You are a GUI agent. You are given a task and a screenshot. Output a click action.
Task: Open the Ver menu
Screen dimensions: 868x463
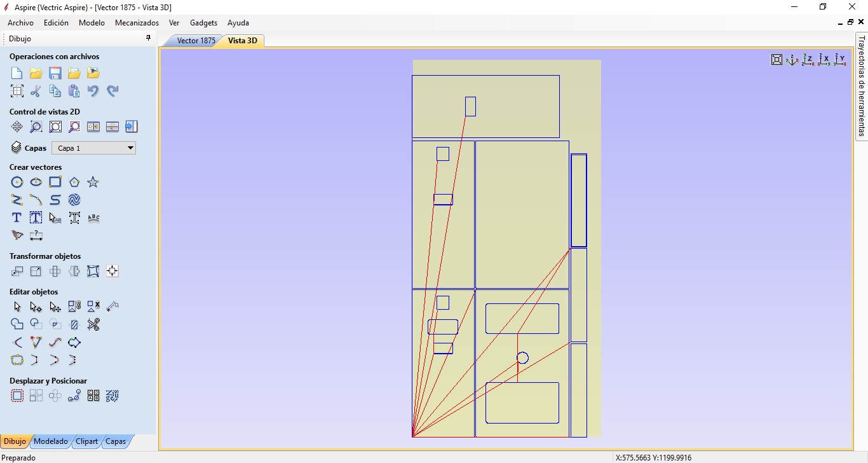pos(174,22)
